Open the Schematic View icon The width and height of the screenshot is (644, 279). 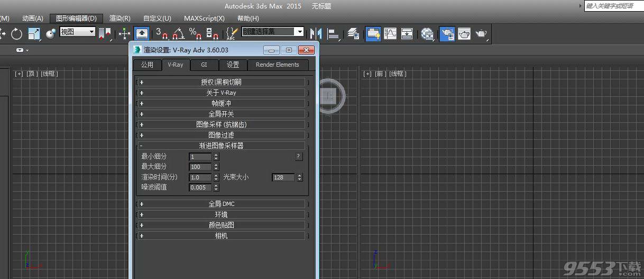point(407,34)
